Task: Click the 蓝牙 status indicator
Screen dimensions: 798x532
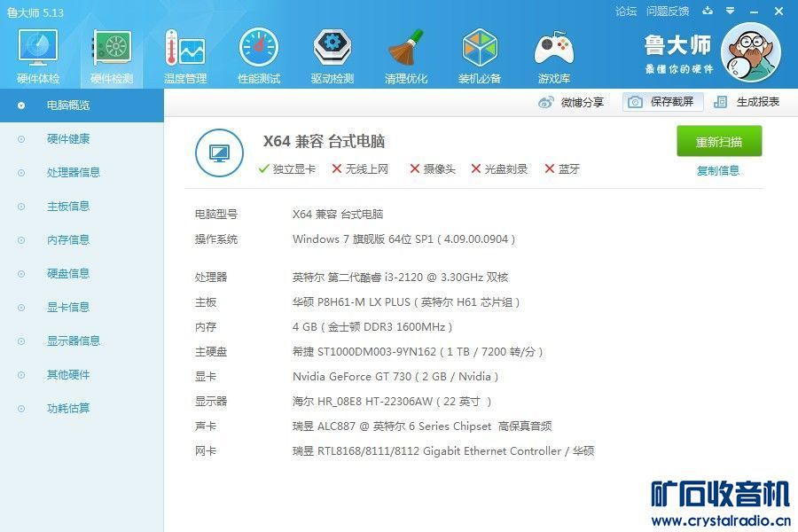Action: pos(562,169)
